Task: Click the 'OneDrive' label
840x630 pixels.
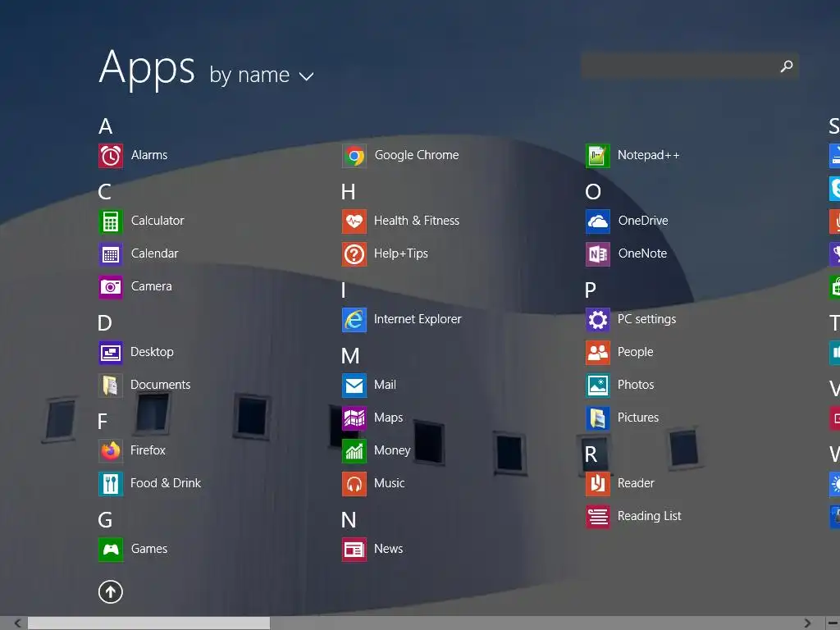Action: (643, 221)
